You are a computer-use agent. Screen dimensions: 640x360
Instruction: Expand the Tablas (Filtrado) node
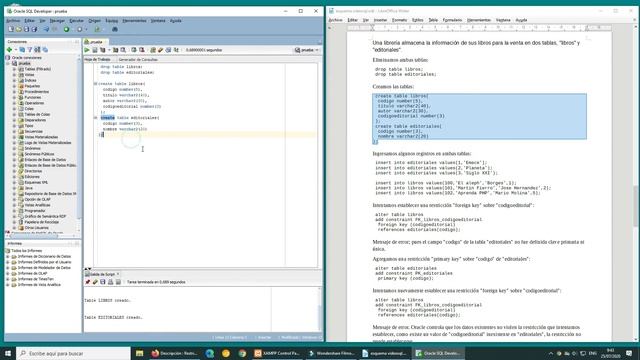click(14, 69)
